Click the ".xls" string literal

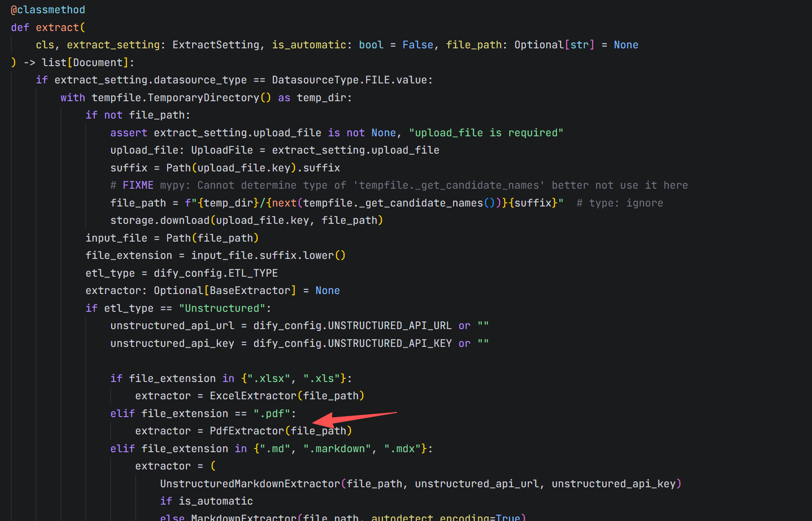pos(322,378)
